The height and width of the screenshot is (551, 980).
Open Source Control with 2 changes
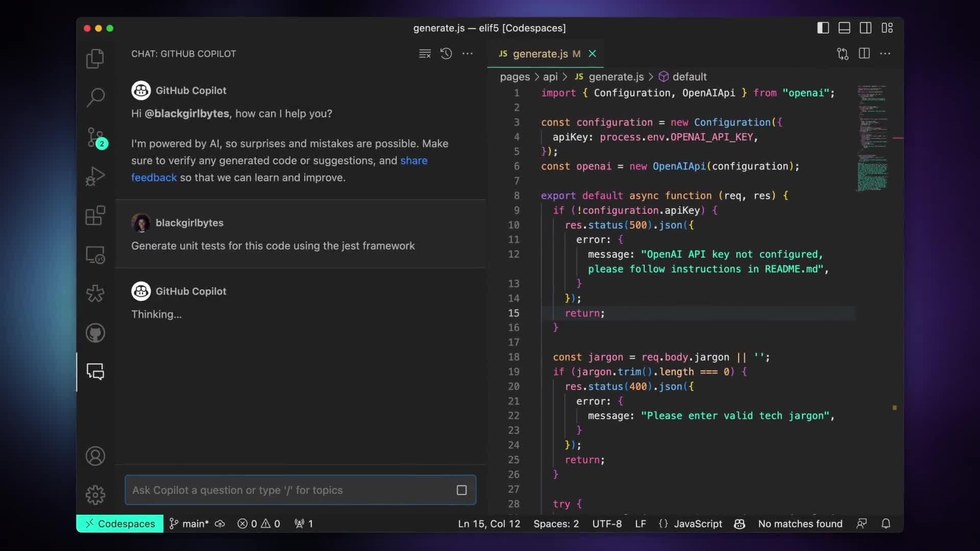click(x=96, y=137)
